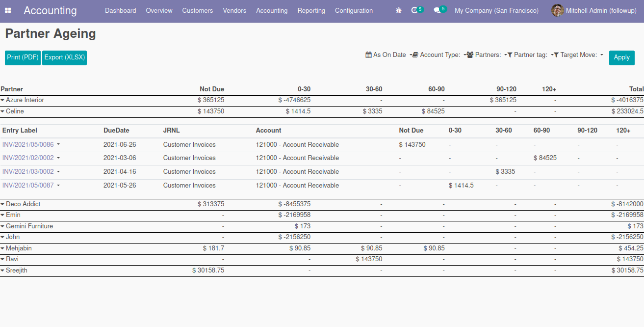The height and width of the screenshot is (327, 644).
Task: Open invoice link INV/2021/02/0002
Action: click(28, 158)
